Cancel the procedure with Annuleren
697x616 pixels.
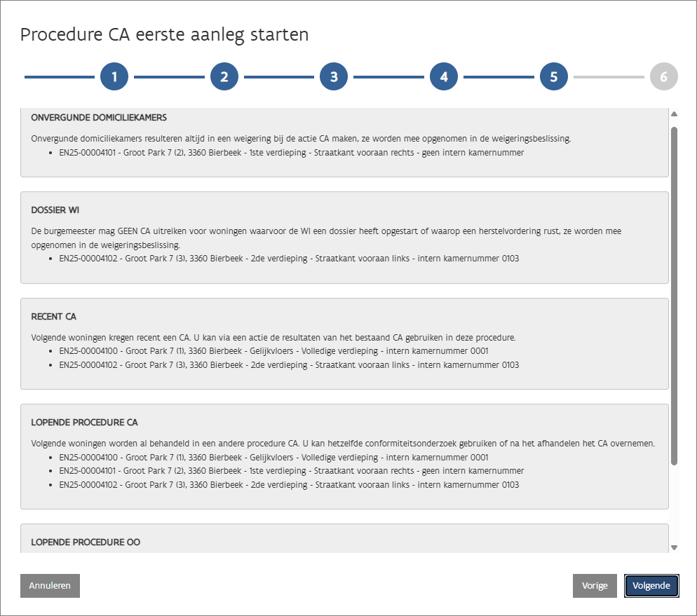(x=50, y=586)
